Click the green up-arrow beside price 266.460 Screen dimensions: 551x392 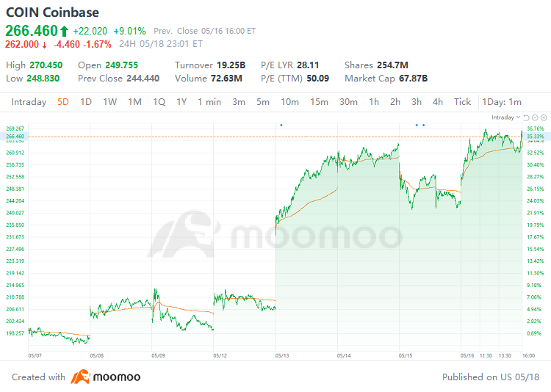(64, 32)
